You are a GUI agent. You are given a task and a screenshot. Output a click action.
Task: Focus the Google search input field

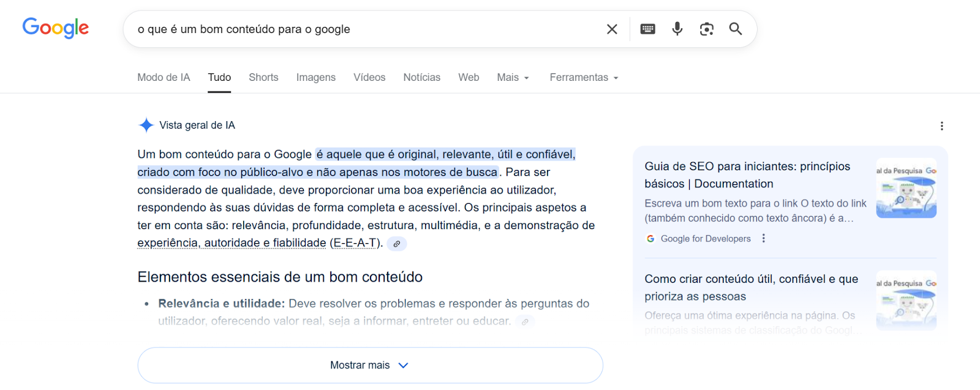pos(361,29)
